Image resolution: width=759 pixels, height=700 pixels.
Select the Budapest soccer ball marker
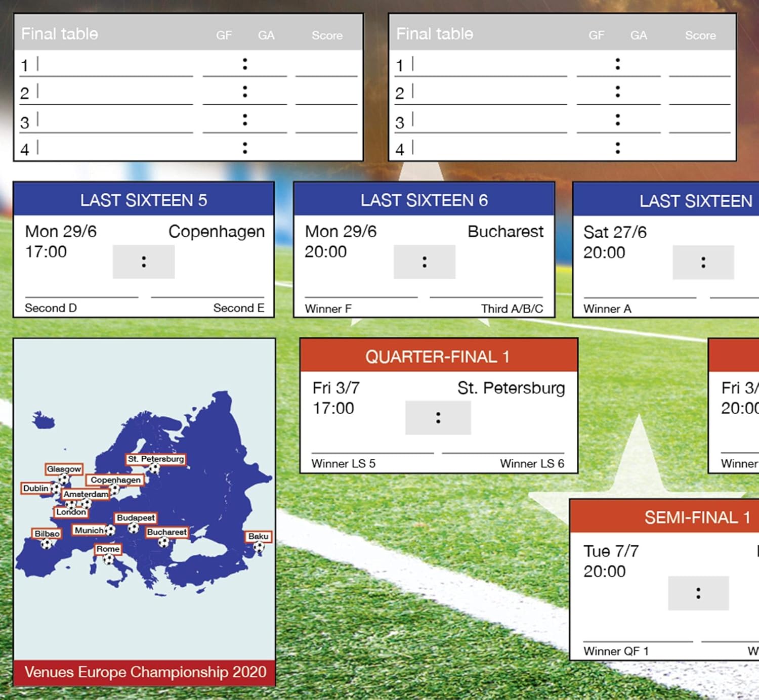tap(133, 528)
